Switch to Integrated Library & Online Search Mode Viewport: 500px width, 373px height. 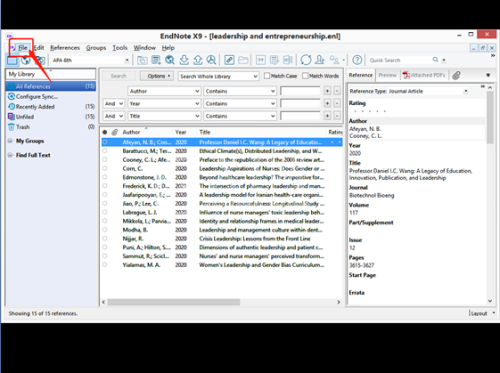click(x=40, y=60)
